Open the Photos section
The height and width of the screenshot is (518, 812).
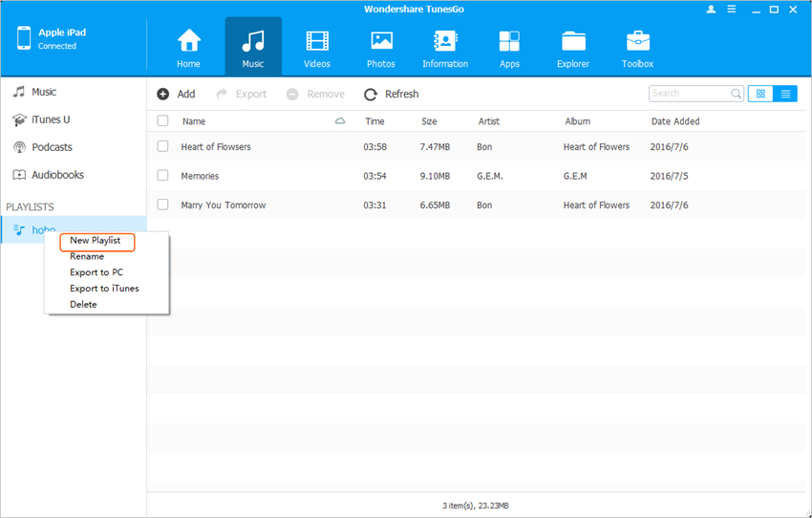(x=381, y=48)
